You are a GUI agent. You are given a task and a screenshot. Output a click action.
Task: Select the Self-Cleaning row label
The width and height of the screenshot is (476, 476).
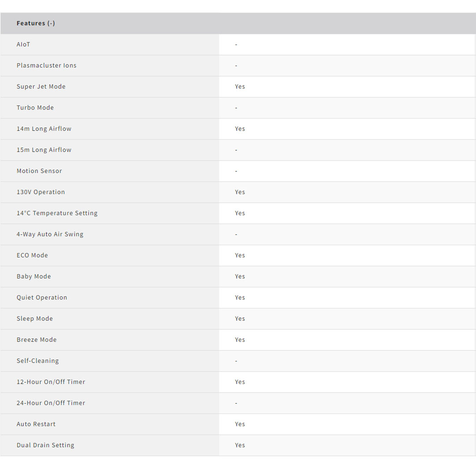coord(37,361)
